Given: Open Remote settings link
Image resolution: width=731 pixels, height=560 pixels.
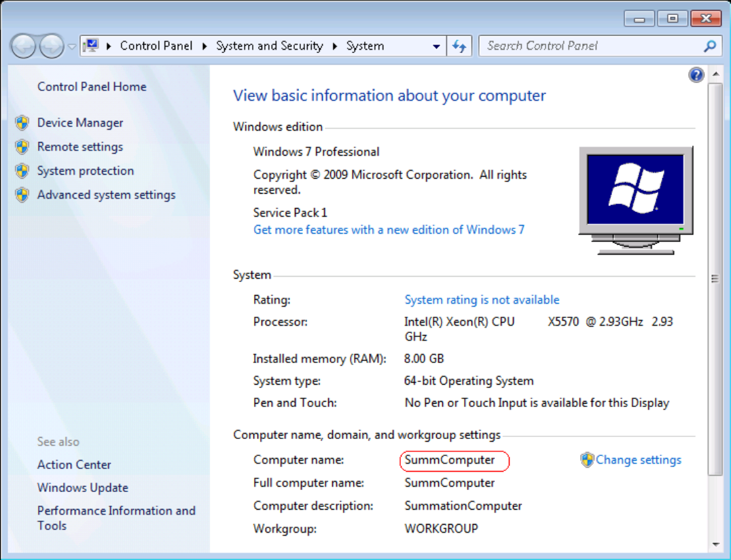Looking at the screenshot, I should [80, 147].
